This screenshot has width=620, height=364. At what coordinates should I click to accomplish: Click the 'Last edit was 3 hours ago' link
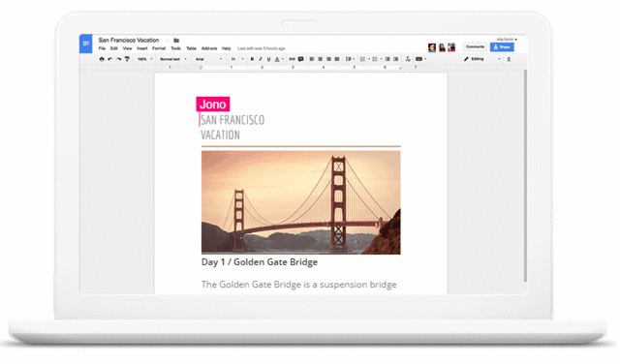coord(262,48)
